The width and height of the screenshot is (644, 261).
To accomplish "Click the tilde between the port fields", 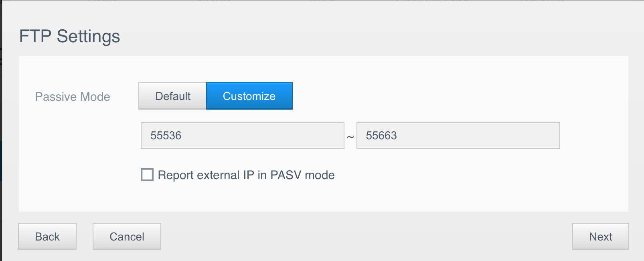I will point(350,137).
